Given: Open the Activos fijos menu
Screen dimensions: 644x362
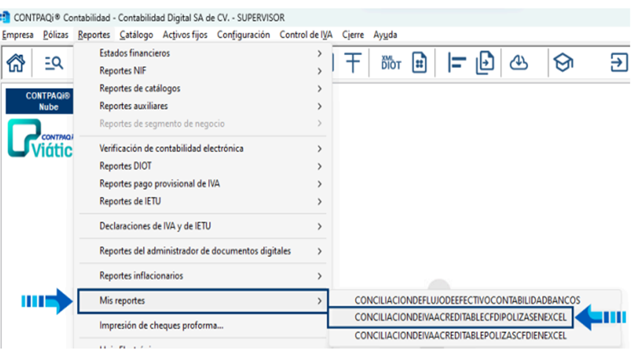Looking at the screenshot, I should [185, 35].
